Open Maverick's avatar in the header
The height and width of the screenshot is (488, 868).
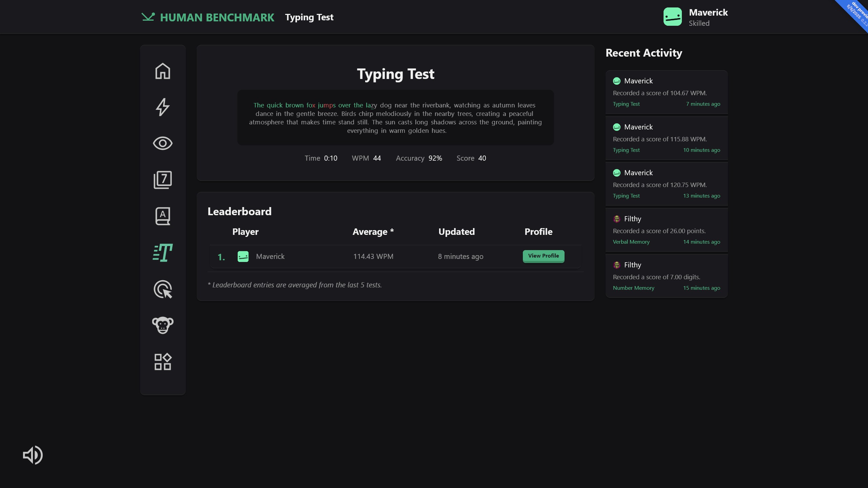[673, 17]
